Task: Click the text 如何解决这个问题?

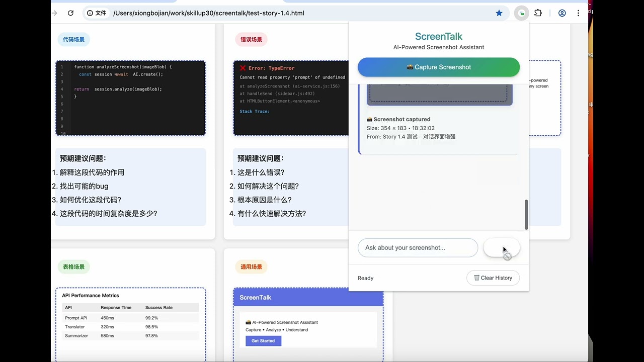Action: click(268, 186)
